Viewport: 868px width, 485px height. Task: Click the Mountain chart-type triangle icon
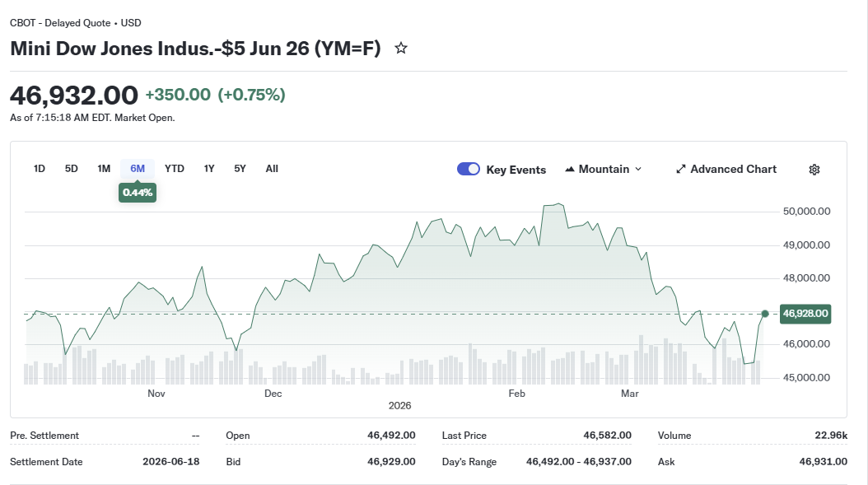point(570,169)
